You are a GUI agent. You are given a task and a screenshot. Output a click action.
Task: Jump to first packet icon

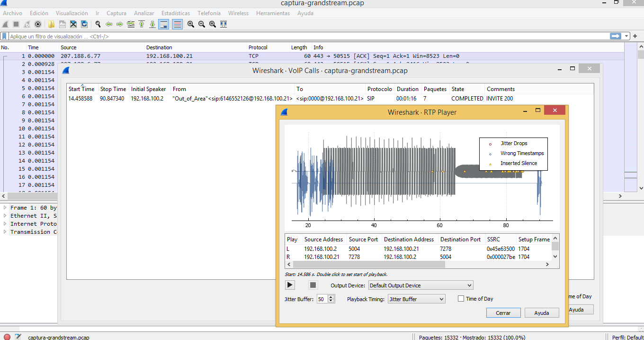142,24
